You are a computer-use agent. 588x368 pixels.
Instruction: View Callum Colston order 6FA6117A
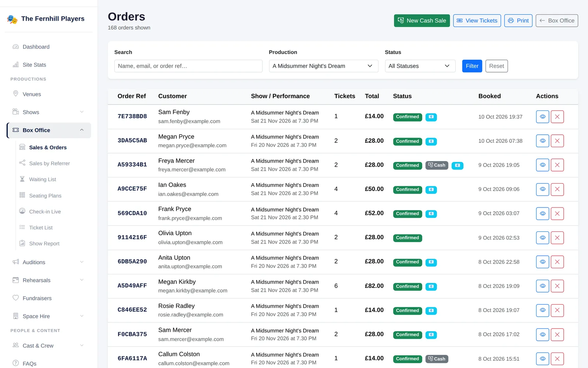tap(542, 358)
